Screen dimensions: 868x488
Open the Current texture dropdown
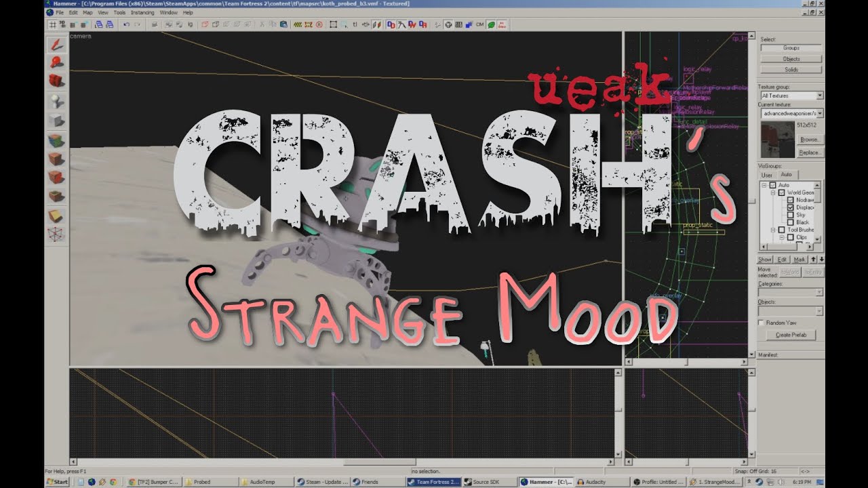pyautogui.click(x=820, y=113)
